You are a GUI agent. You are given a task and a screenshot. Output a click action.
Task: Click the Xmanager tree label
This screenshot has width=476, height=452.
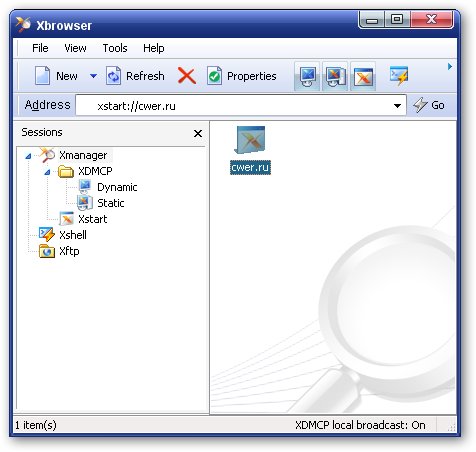pos(83,155)
